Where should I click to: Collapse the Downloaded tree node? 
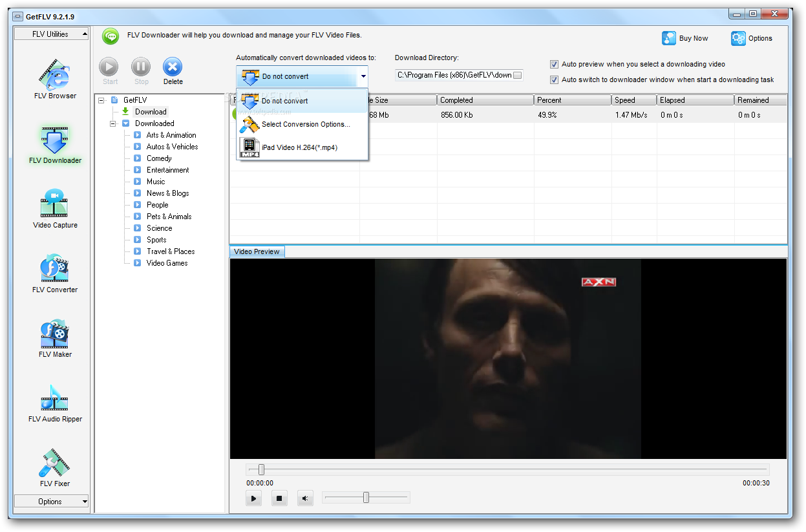(113, 123)
